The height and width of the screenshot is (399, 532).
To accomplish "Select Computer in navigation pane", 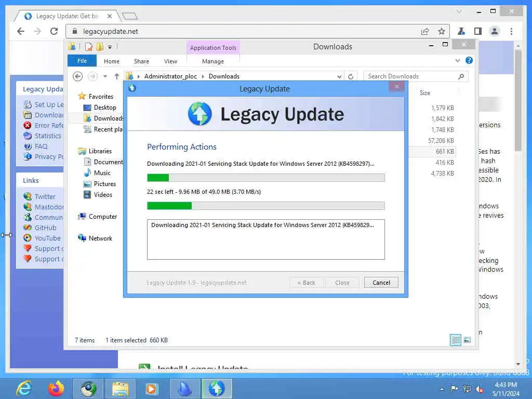I will click(x=97, y=217).
